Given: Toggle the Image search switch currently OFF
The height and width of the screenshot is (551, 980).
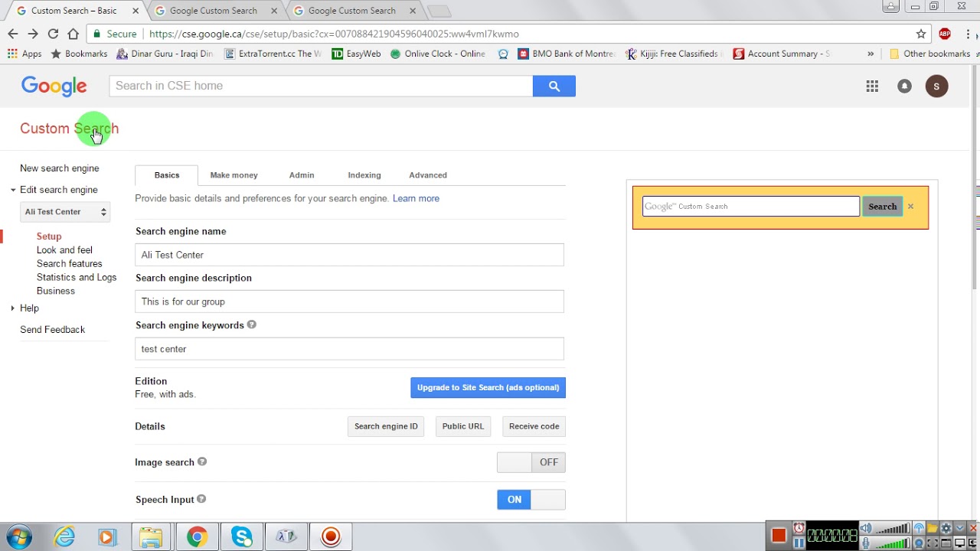Looking at the screenshot, I should (531, 462).
